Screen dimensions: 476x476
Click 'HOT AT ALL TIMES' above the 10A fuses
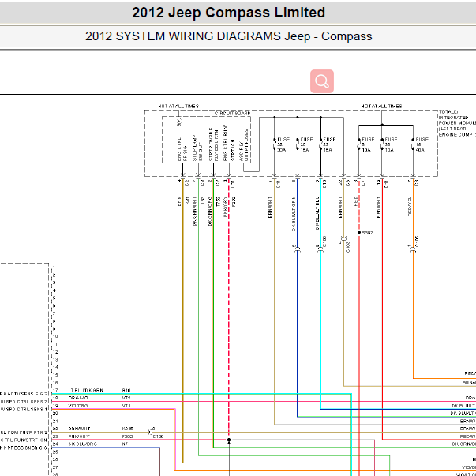pos(381,107)
